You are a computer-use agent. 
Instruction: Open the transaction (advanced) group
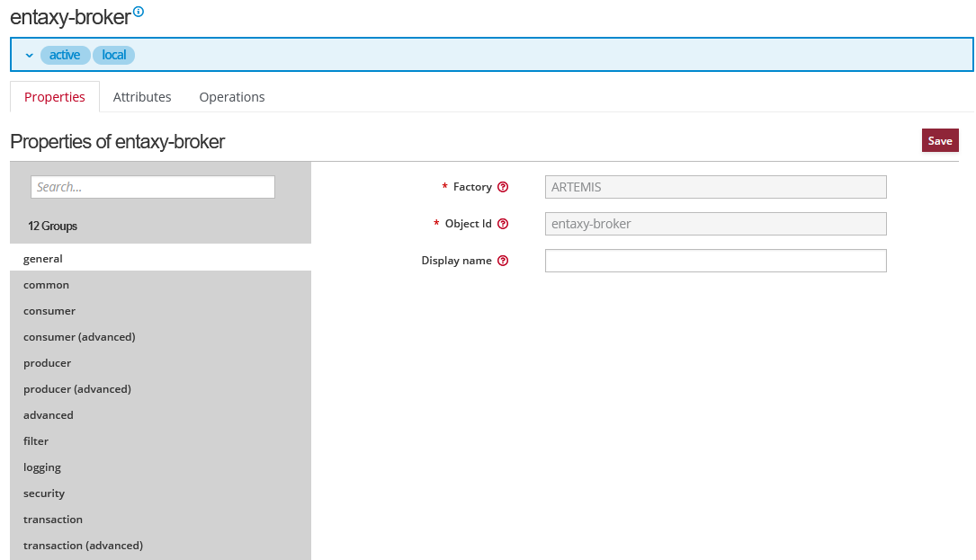pos(83,546)
